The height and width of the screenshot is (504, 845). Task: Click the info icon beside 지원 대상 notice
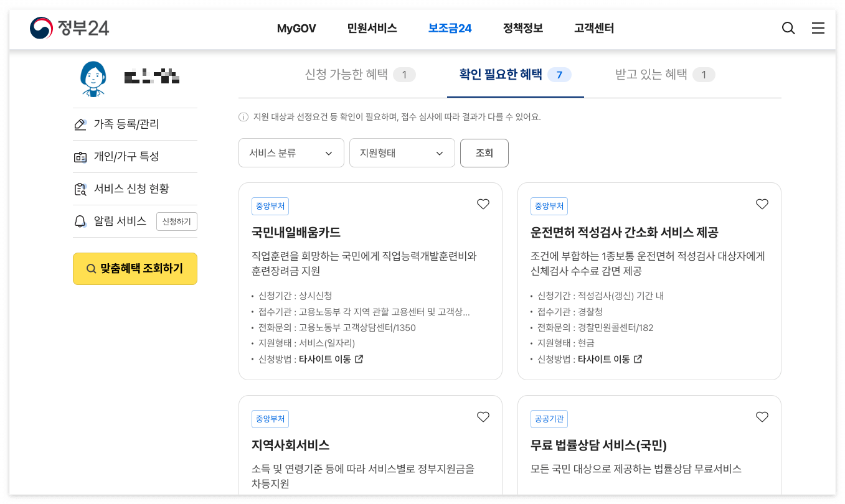pyautogui.click(x=243, y=117)
